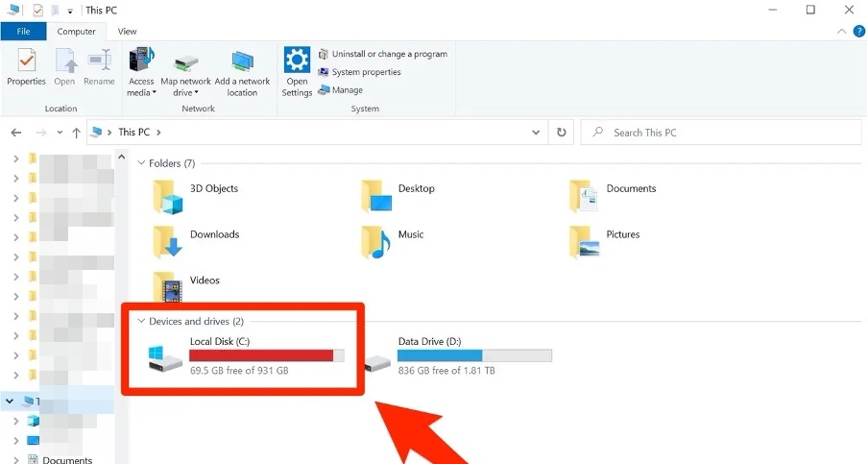
Task: Open System properties
Action: click(x=359, y=72)
